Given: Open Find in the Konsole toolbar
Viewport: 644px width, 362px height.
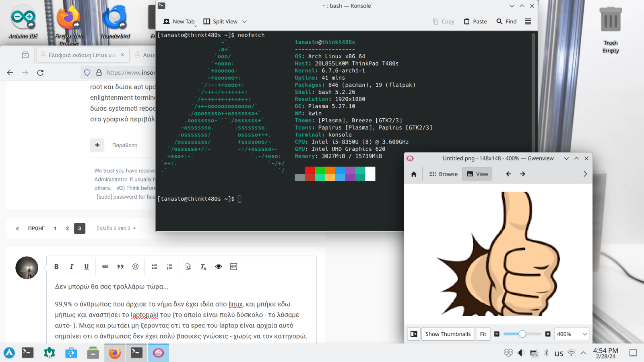Looking at the screenshot, I should point(506,22).
